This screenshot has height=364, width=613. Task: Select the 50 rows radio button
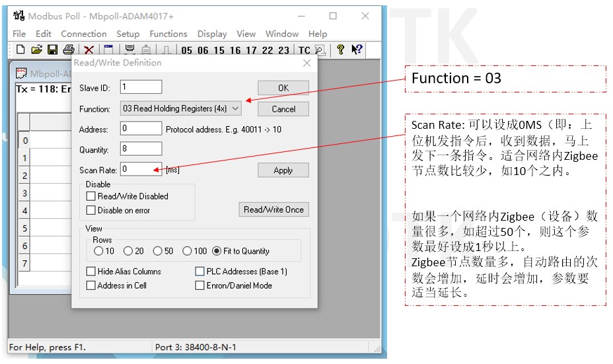(x=158, y=251)
